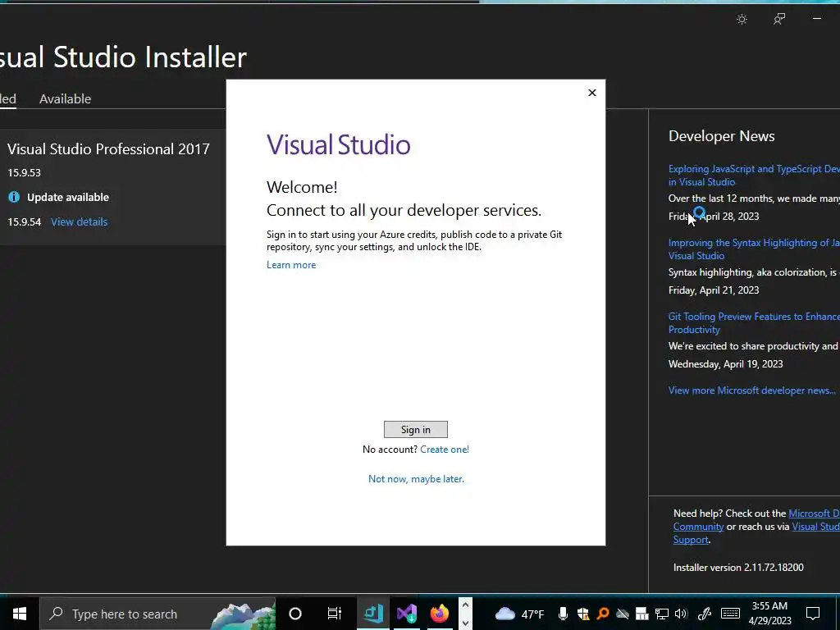Image resolution: width=840 pixels, height=630 pixels.
Task: Click the cloud sync tray icon
Action: (622, 614)
